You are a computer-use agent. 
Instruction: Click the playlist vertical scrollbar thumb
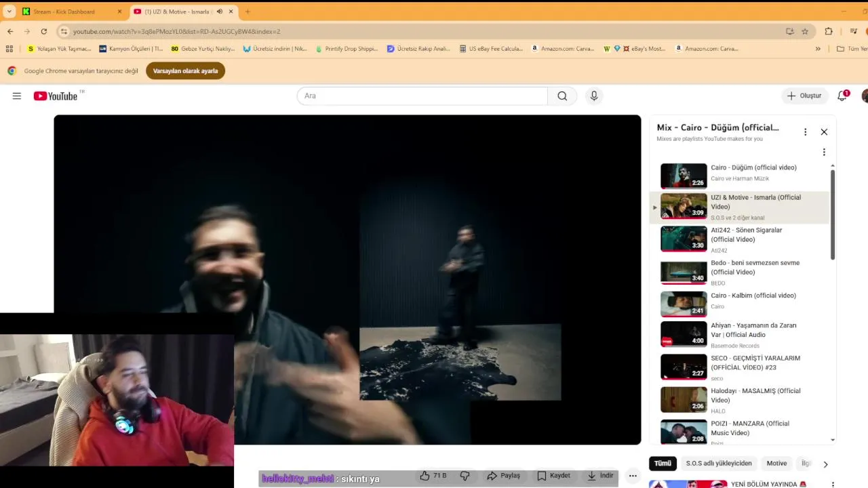click(833, 214)
